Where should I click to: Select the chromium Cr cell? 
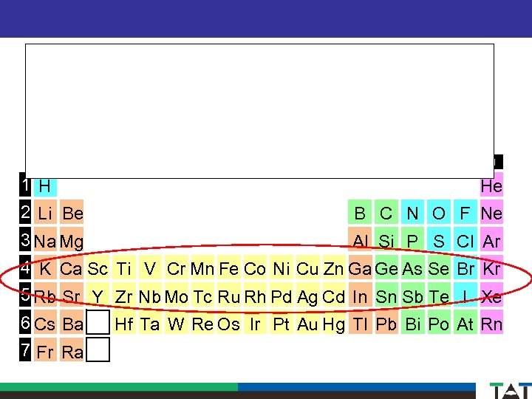point(176,267)
